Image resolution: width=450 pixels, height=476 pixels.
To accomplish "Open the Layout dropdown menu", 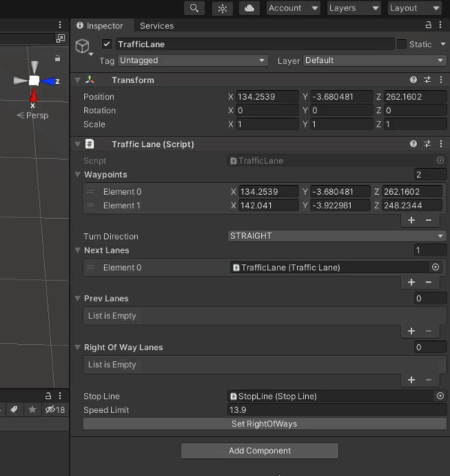I will (x=414, y=8).
